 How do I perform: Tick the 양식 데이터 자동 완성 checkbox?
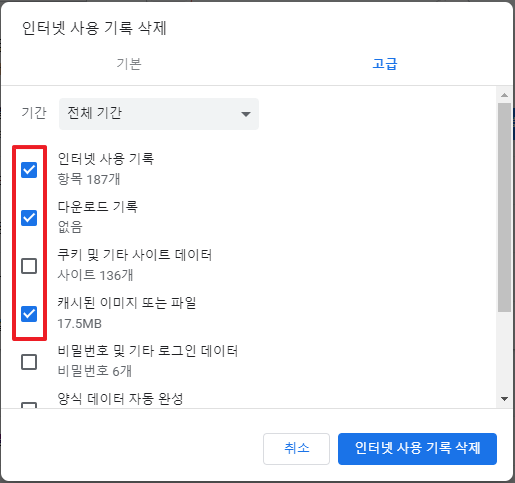point(29,405)
